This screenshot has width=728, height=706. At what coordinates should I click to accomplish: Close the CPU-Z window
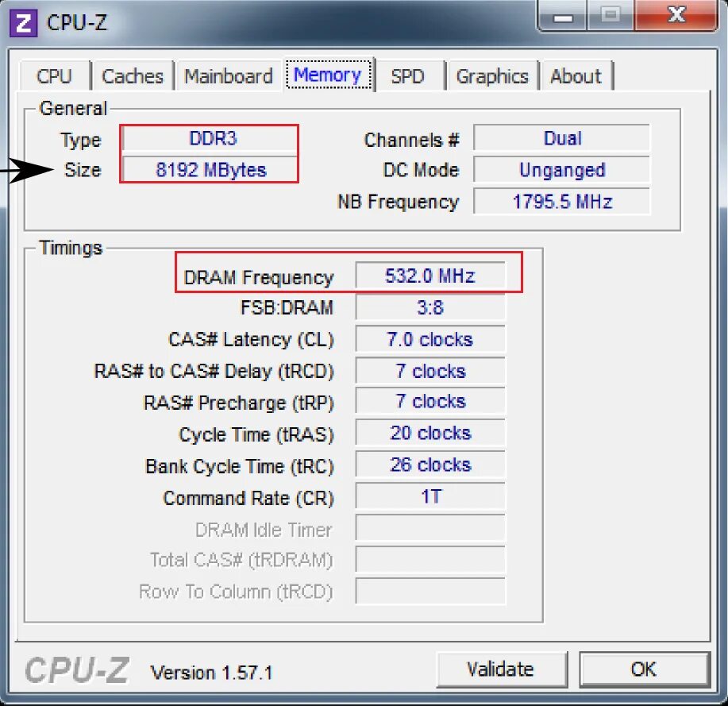[x=676, y=15]
